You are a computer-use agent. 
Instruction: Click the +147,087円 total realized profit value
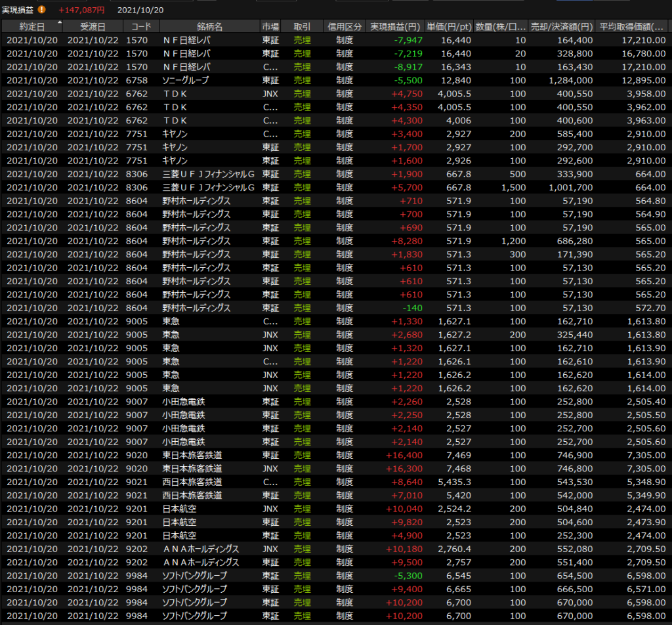tap(81, 10)
